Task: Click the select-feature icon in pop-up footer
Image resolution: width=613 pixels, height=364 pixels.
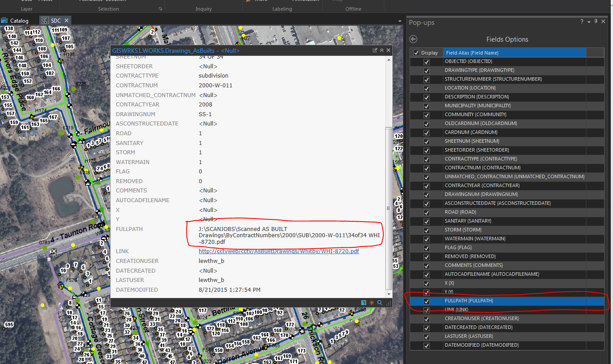Action: (x=364, y=303)
